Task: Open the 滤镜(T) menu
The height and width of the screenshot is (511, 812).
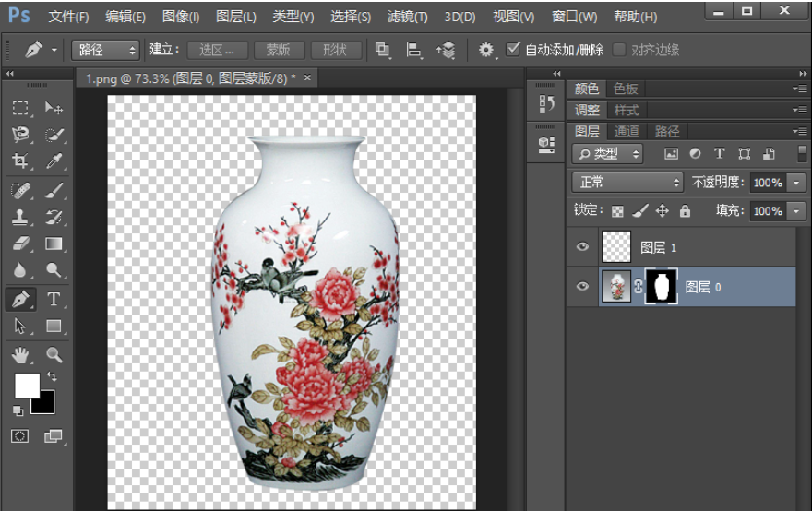Action: click(x=407, y=17)
